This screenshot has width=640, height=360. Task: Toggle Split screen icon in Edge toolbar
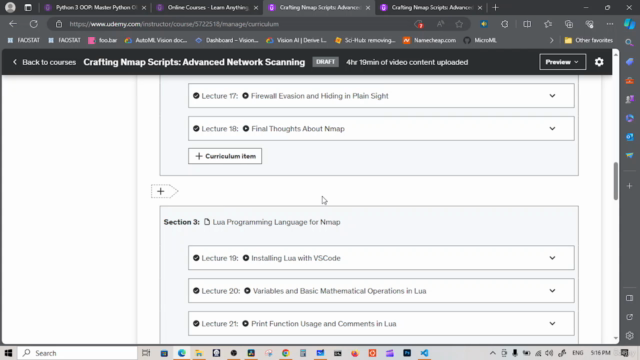click(x=527, y=24)
